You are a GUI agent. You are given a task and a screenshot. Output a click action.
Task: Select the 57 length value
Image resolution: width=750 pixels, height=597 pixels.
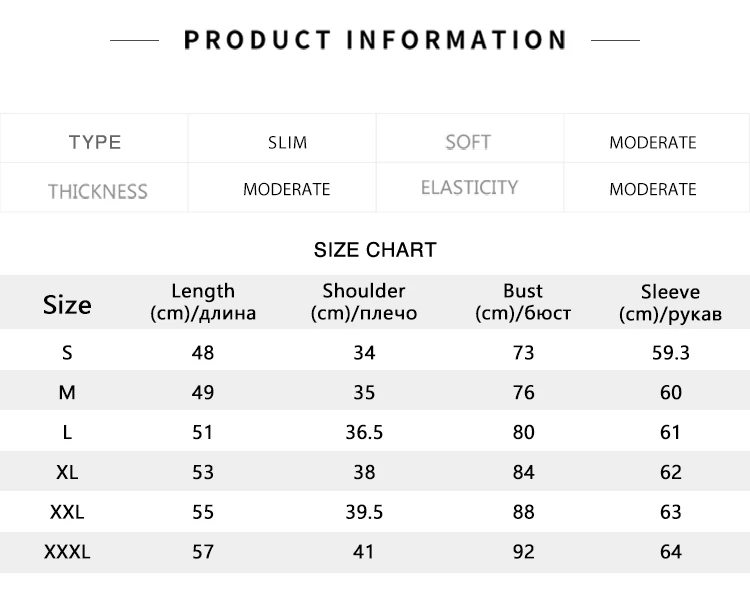tap(203, 552)
